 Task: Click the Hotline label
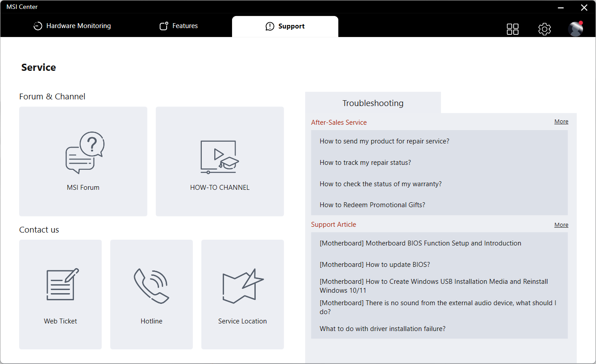pyautogui.click(x=151, y=321)
